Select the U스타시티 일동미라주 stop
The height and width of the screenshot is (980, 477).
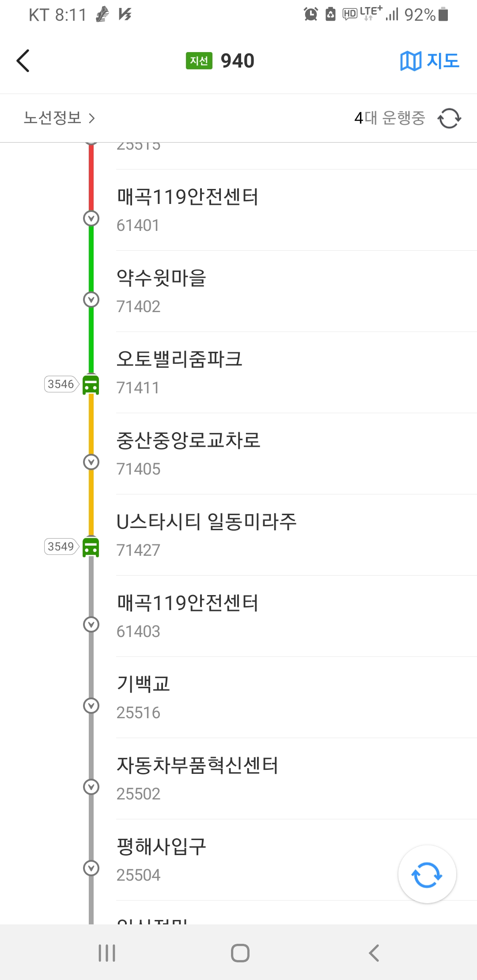pyautogui.click(x=296, y=535)
